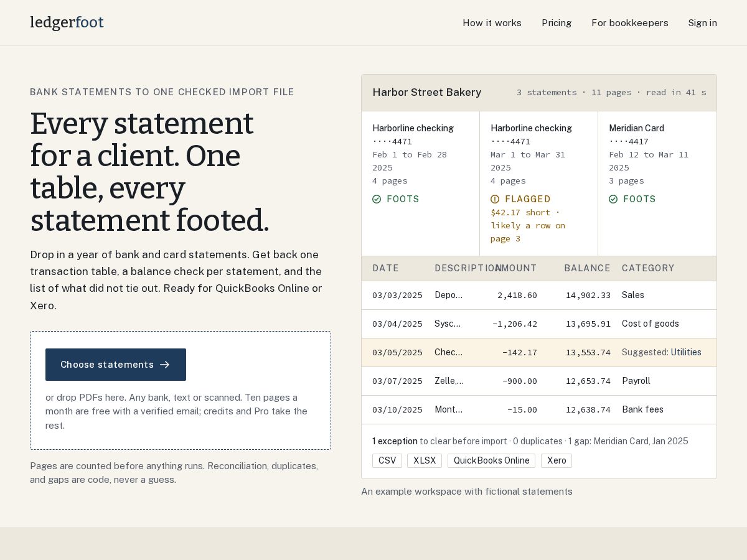This screenshot has width=747, height=560.
Task: Click the AMOUNT column header
Action: pos(516,268)
